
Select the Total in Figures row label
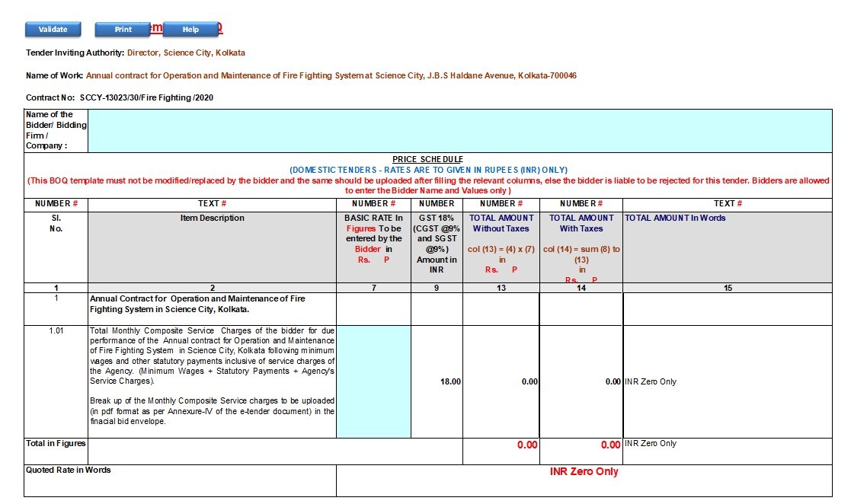[x=56, y=443]
